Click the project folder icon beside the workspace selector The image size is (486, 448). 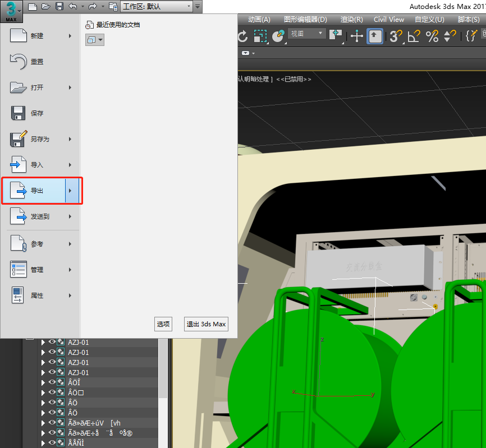tap(113, 7)
